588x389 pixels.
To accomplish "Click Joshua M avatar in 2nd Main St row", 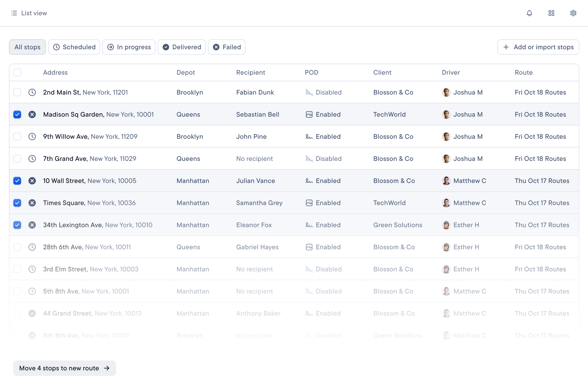I will coord(446,92).
